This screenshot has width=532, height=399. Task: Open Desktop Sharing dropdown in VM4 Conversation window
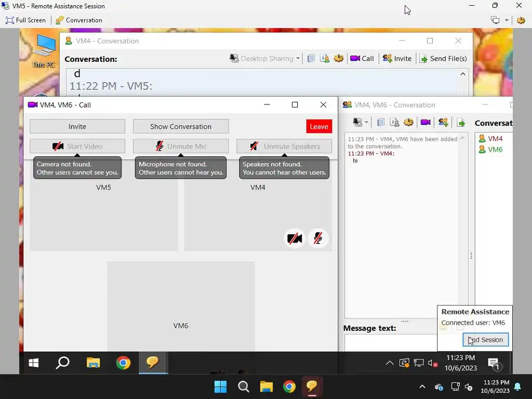pyautogui.click(x=264, y=58)
